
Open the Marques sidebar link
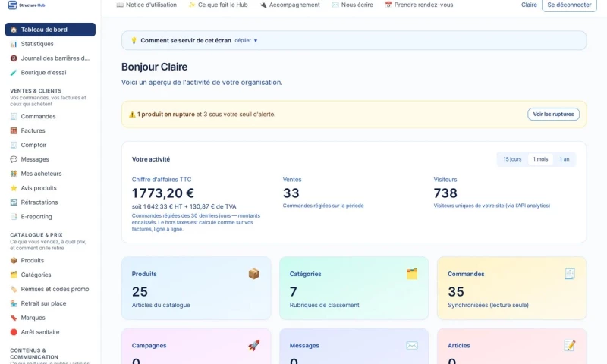(x=50, y=318)
